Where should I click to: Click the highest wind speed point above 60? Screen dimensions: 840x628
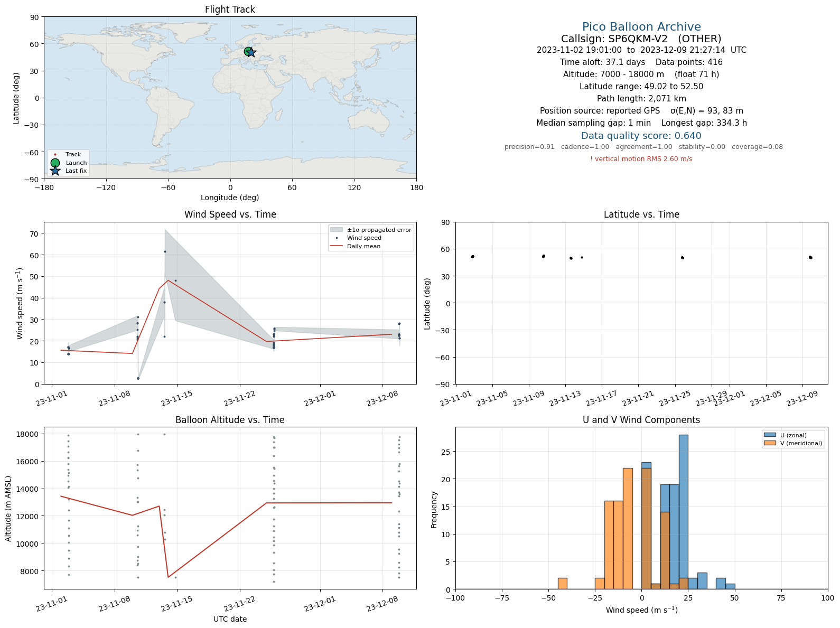coord(165,251)
